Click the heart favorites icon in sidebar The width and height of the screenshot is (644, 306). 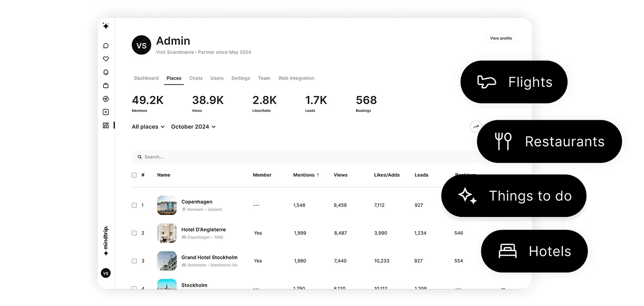pyautogui.click(x=106, y=59)
